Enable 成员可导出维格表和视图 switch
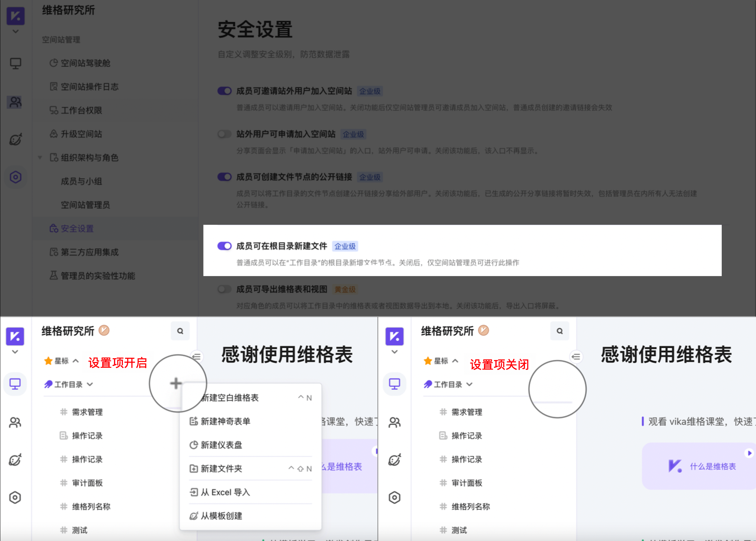The image size is (756, 541). click(x=225, y=289)
